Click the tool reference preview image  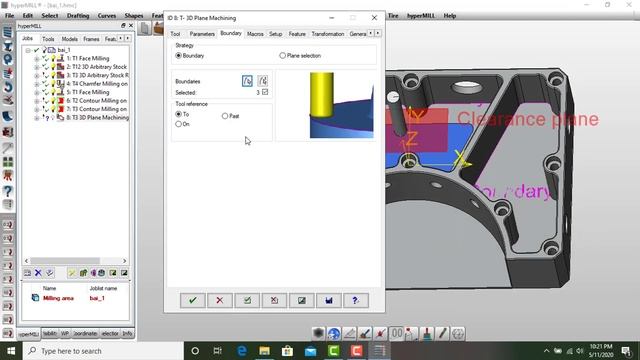(x=341, y=105)
